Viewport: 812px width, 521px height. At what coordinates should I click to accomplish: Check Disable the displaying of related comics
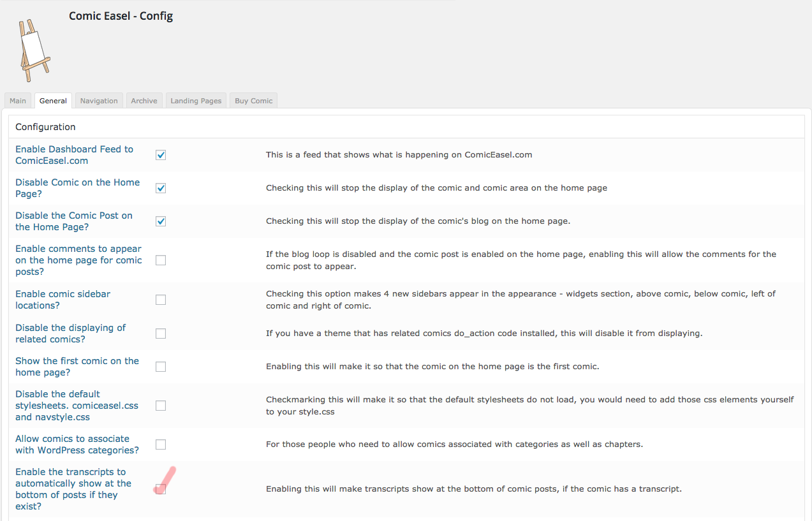pos(161,334)
